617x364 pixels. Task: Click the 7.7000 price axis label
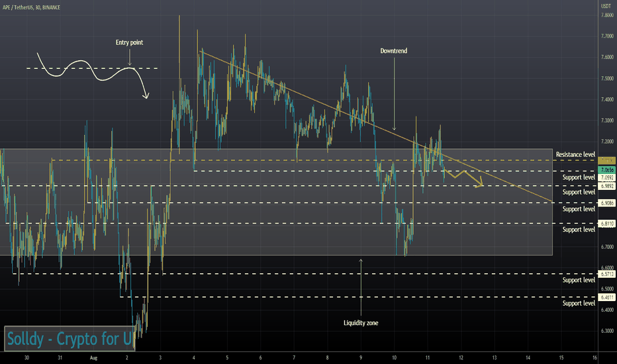point(607,36)
